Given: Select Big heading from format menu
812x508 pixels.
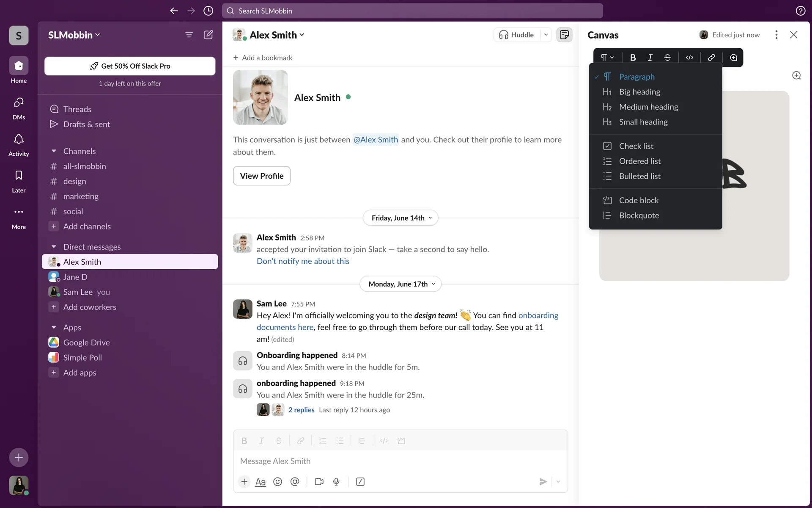Looking at the screenshot, I should (639, 92).
